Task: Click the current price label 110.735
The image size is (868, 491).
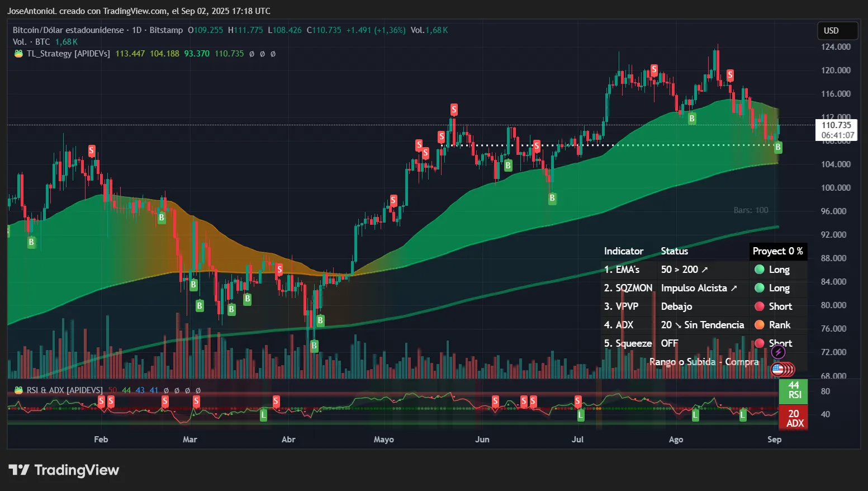Action: pyautogui.click(x=836, y=125)
